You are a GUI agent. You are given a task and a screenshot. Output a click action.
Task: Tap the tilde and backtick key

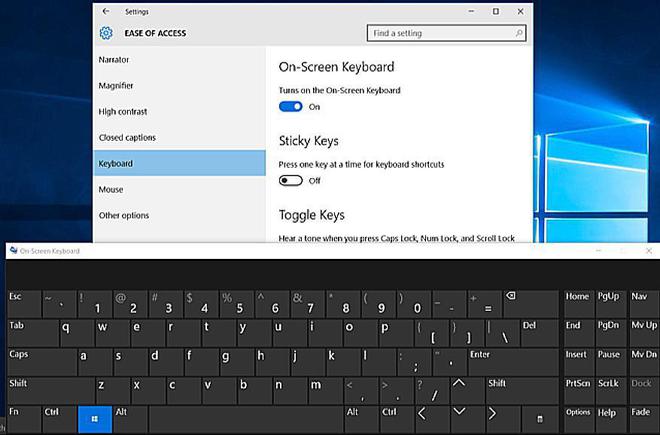(60, 304)
